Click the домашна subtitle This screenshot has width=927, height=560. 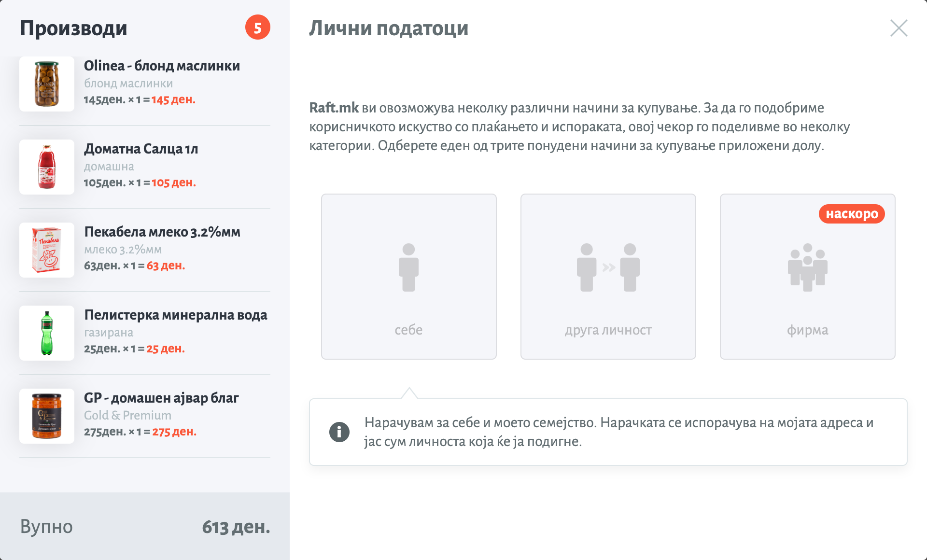coord(109,167)
